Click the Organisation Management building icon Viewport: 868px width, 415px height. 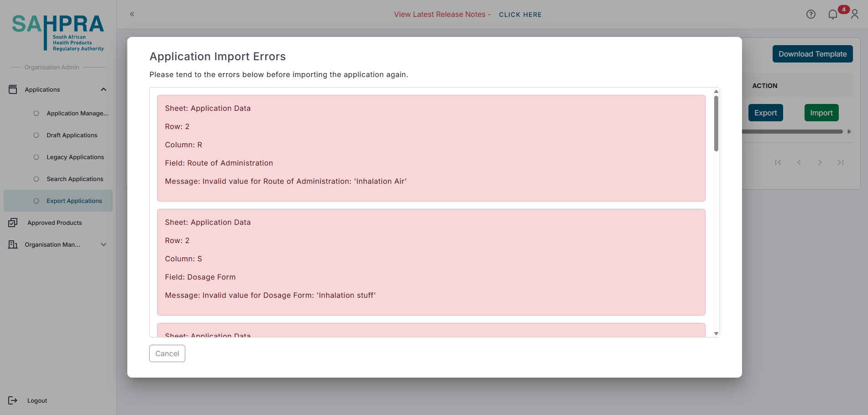(13, 244)
